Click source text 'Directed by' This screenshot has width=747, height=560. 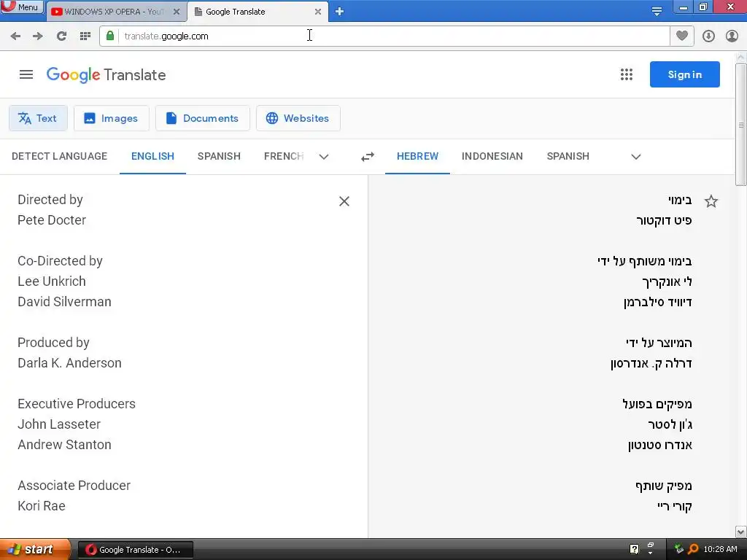[50, 200]
